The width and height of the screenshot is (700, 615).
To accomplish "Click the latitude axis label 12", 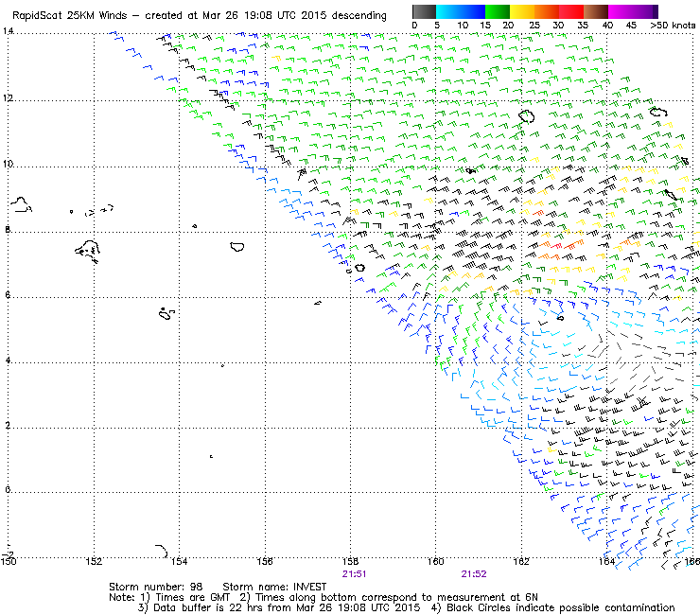I will (x=8, y=97).
